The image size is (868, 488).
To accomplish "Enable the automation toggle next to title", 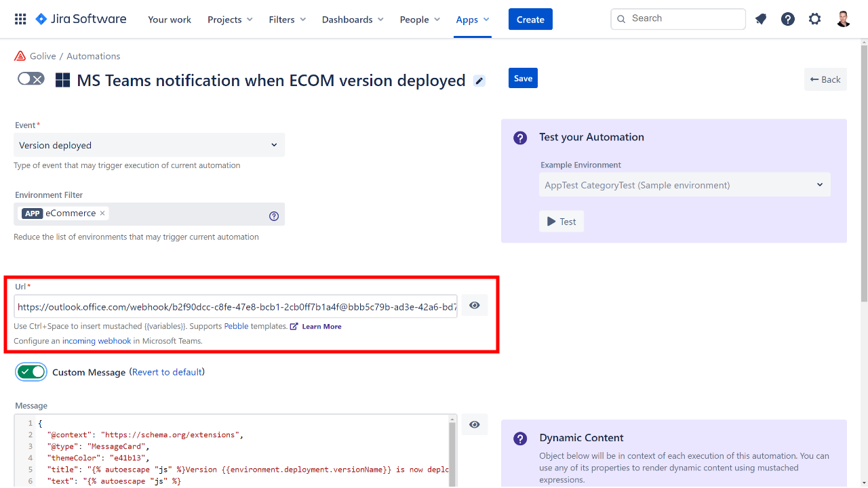I will tap(31, 79).
